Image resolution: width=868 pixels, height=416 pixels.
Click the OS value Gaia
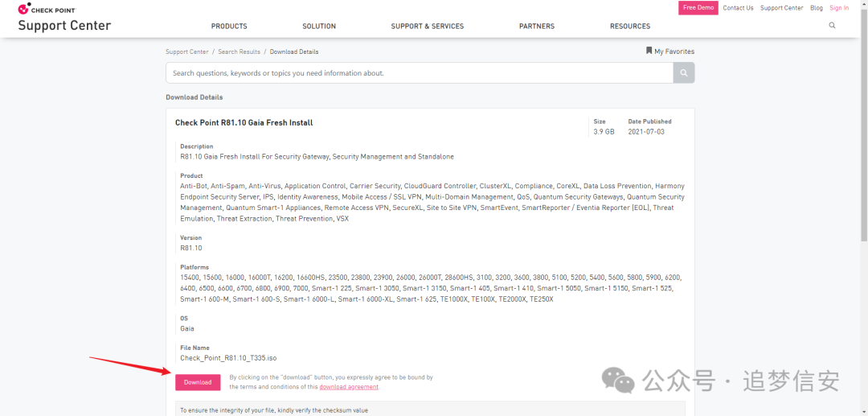[187, 328]
